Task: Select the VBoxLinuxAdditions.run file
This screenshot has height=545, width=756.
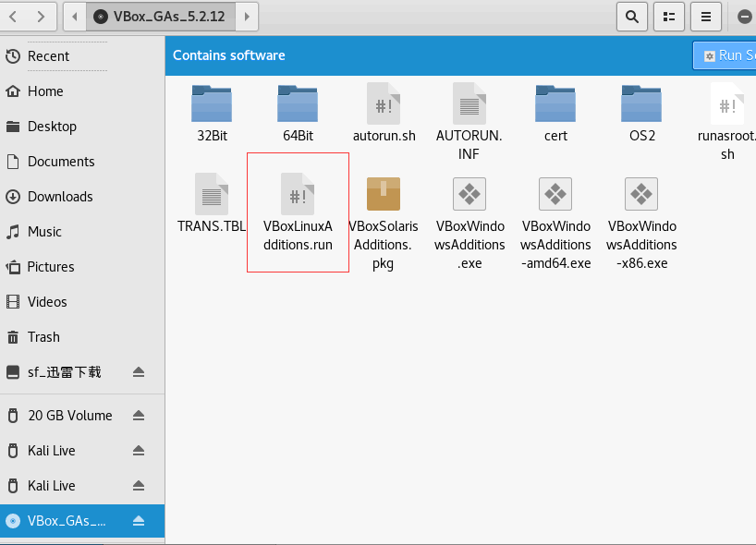Action: tap(298, 212)
